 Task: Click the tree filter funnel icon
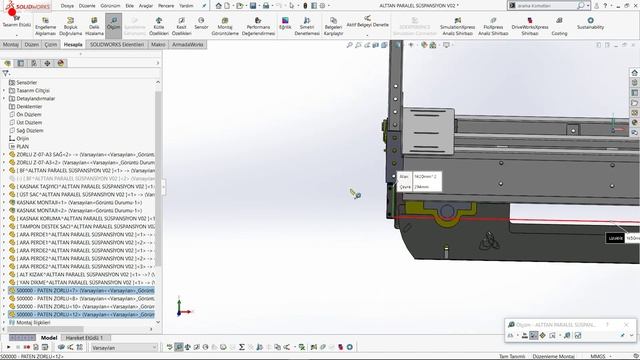click(5, 73)
